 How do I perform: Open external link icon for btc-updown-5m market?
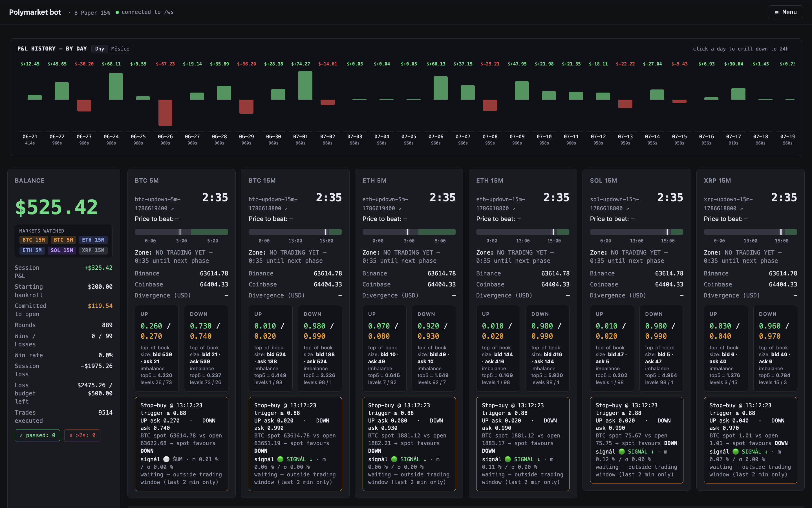(173, 209)
